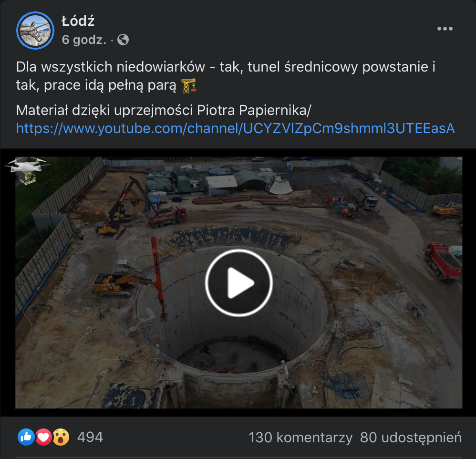Click the Wow emoji reaction icon
Viewport: 476px width, 459px height.
click(x=61, y=437)
